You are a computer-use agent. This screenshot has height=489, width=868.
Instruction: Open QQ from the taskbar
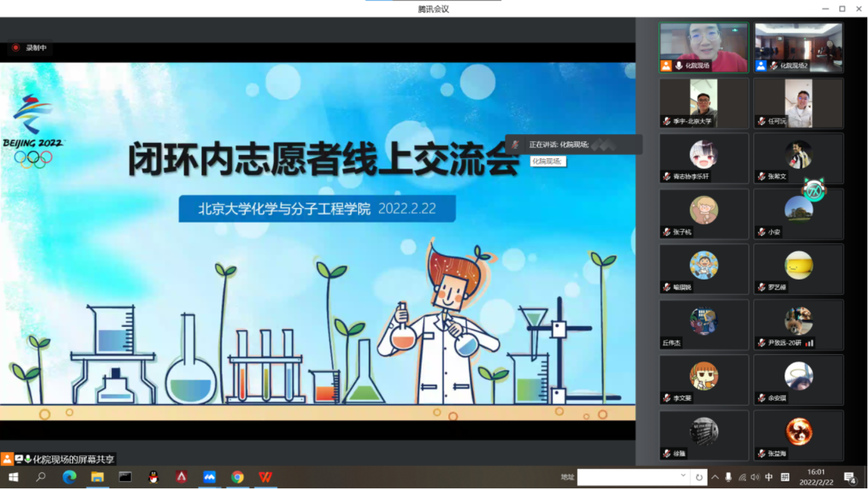tap(153, 477)
